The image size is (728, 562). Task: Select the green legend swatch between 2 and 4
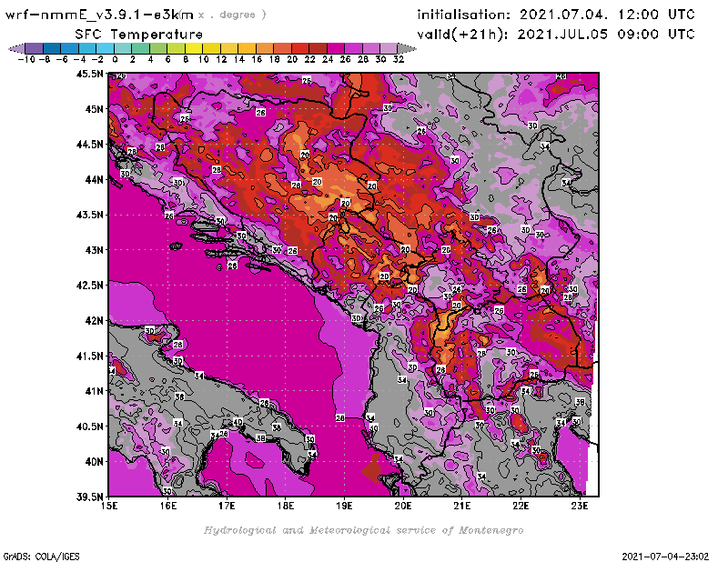click(x=141, y=48)
